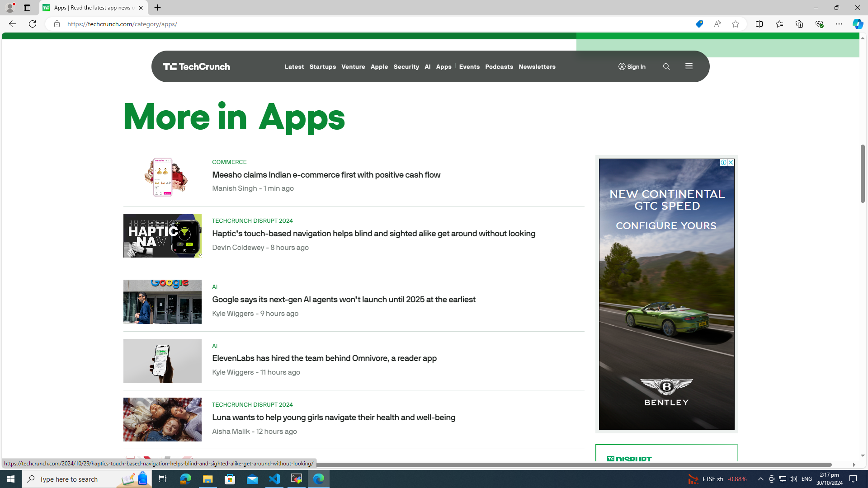Select Latest in navigation
The width and height of the screenshot is (868, 488).
click(x=294, y=66)
